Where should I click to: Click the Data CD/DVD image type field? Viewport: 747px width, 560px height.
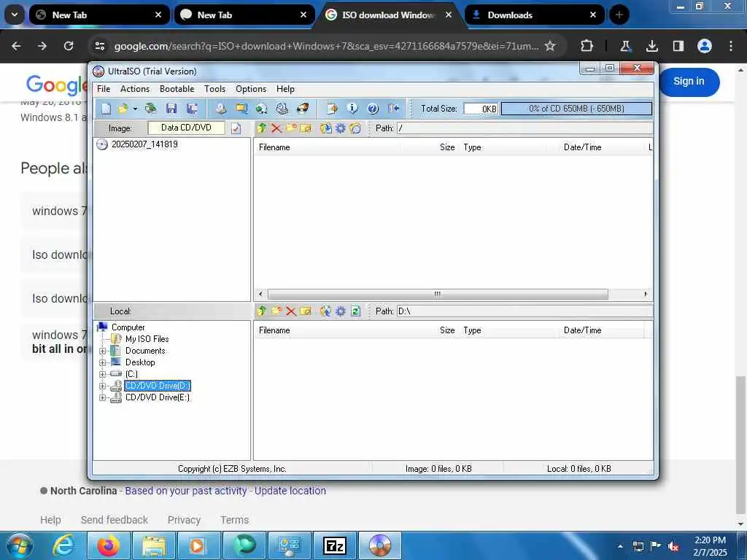pyautogui.click(x=186, y=128)
